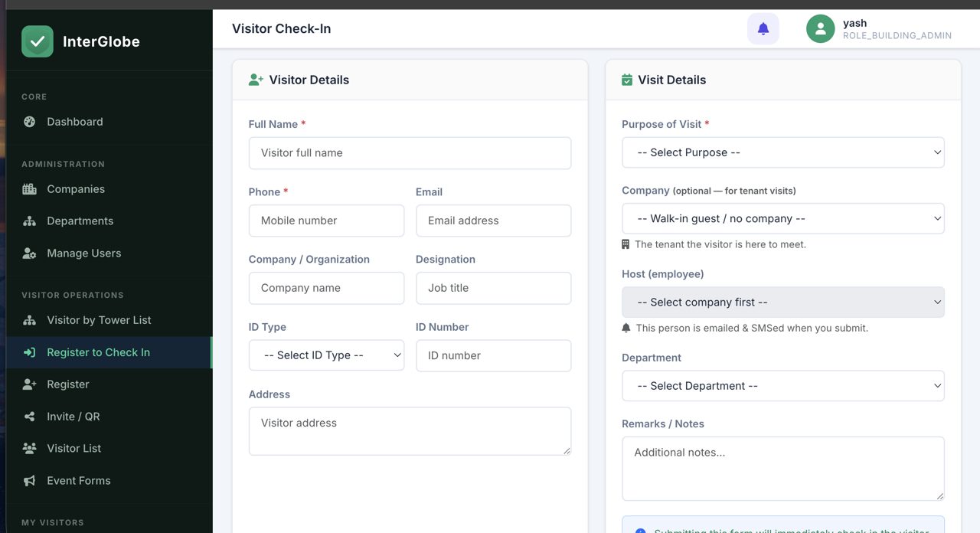Click the Visitor address textarea

410,431
